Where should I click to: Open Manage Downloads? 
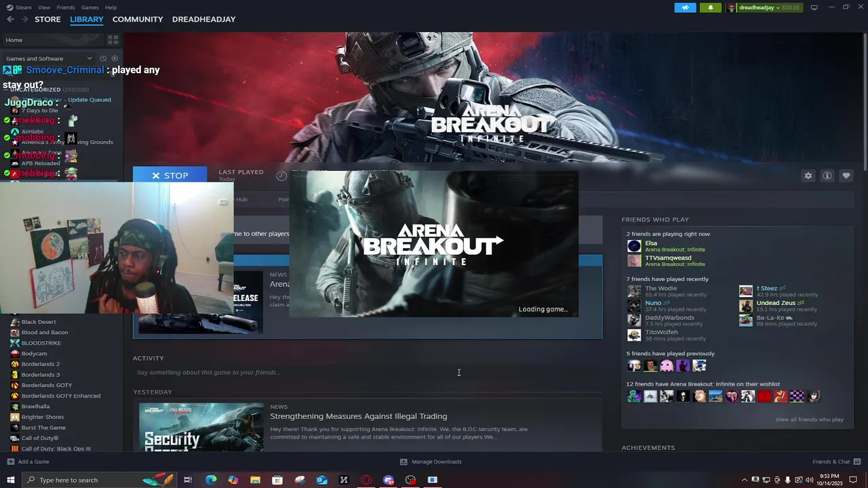click(x=431, y=462)
